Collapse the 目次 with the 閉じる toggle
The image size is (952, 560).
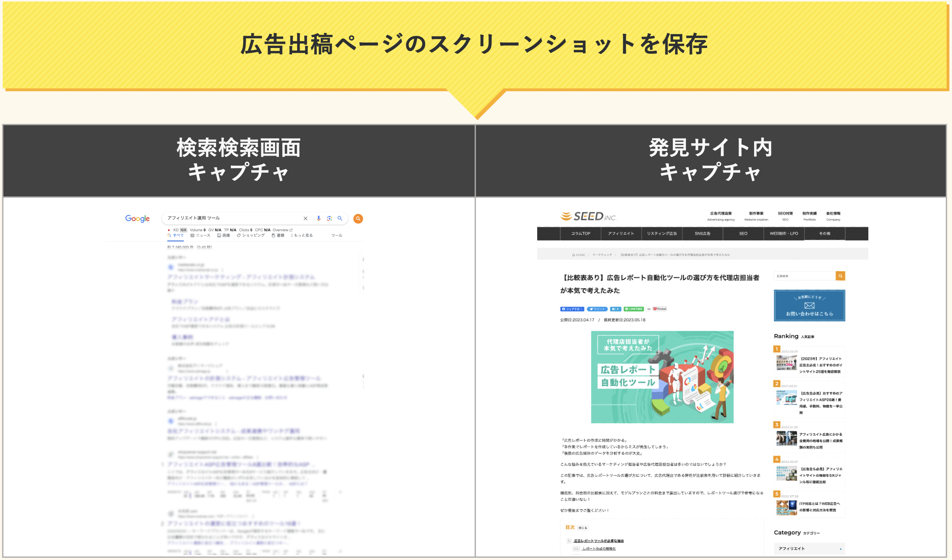point(583,528)
